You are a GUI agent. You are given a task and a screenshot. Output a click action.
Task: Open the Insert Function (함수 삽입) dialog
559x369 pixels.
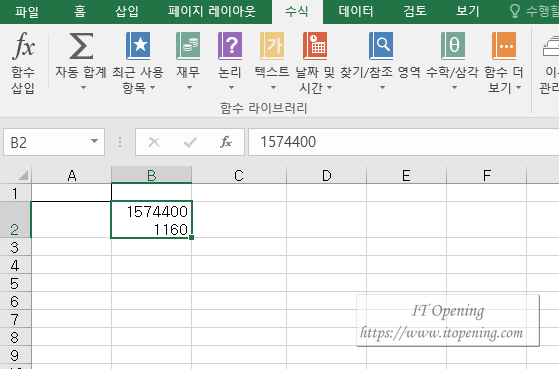pos(23,62)
